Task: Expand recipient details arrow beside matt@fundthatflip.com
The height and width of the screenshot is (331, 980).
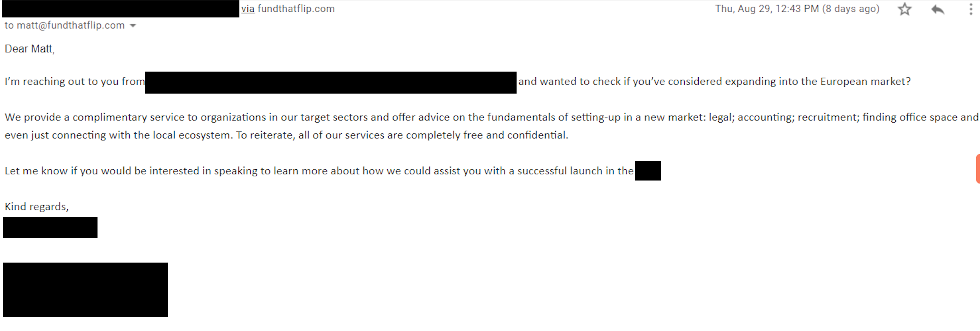Action: tap(133, 25)
